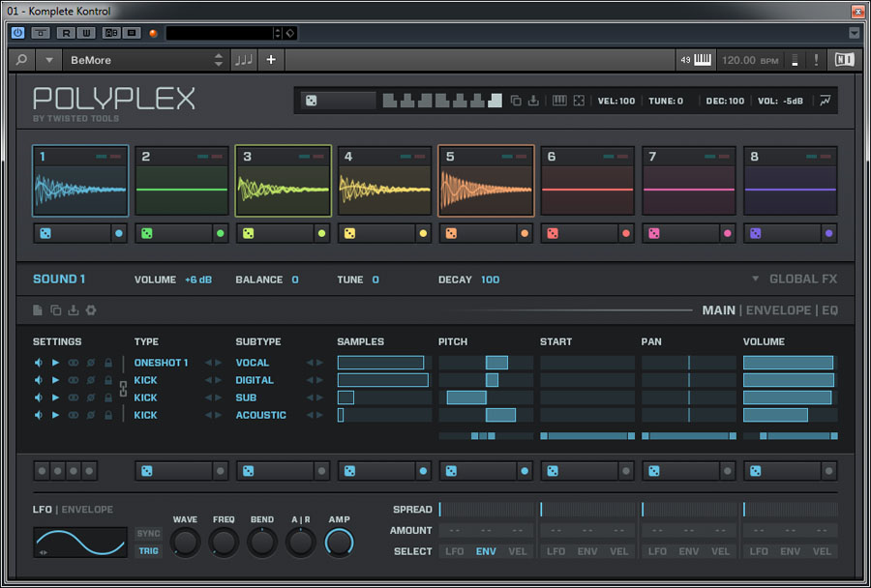Click the layer link chain icon

(123, 389)
